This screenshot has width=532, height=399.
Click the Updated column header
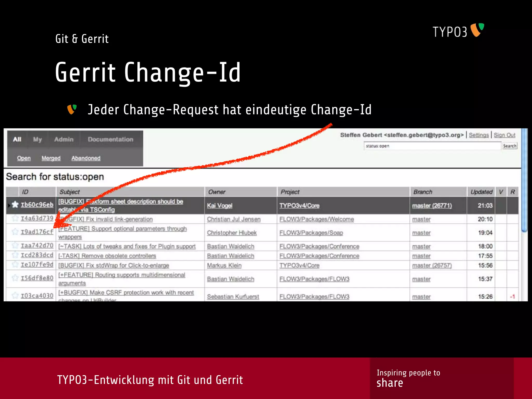tap(481, 192)
